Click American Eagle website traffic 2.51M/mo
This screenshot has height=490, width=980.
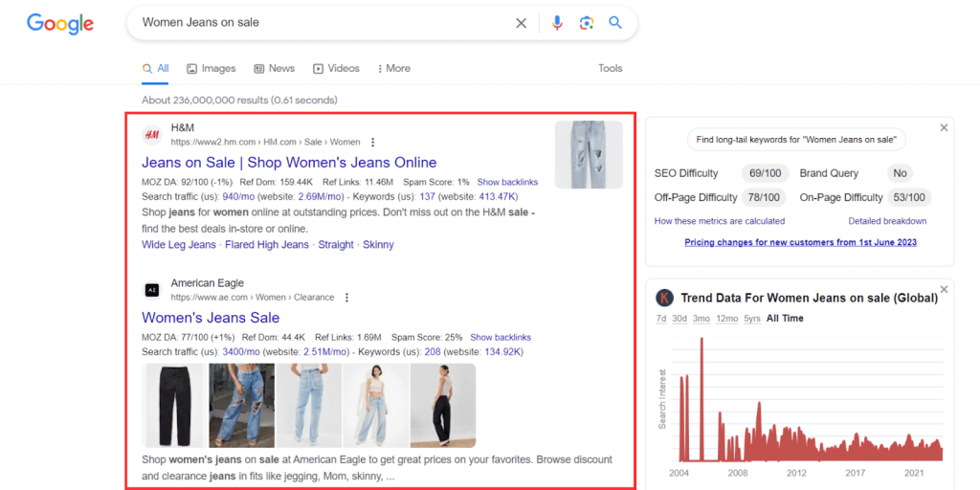[x=325, y=352]
